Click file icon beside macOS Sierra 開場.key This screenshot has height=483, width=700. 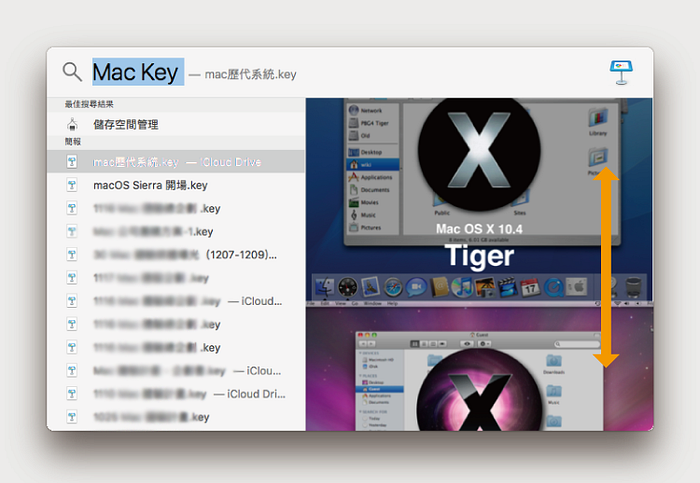coord(72,185)
